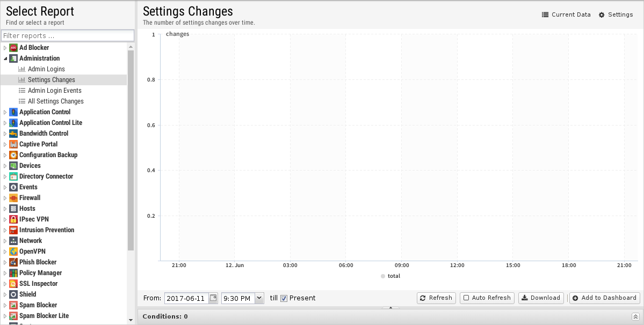This screenshot has width=644, height=325.
Task: Expand the Network reports category
Action: 5,241
